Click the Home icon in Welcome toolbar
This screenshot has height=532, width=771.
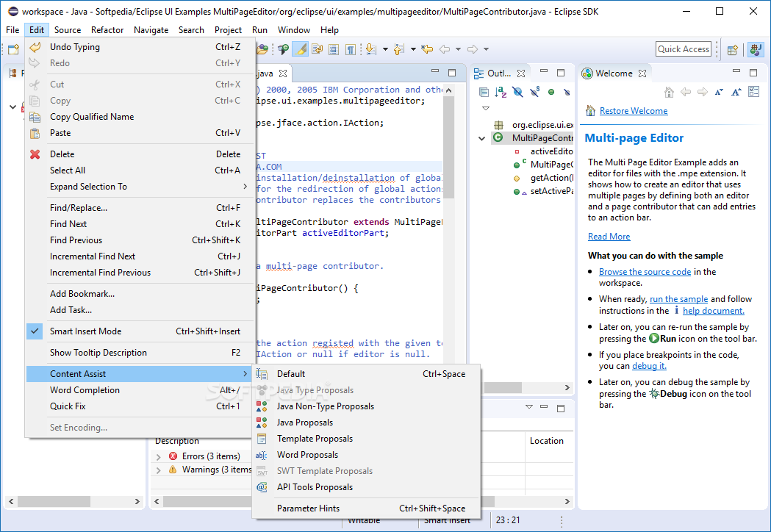coord(669,92)
